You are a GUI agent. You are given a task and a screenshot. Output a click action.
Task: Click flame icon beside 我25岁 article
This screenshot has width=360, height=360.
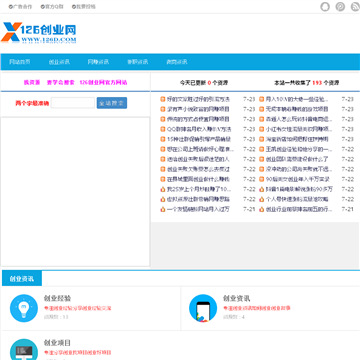[x=163, y=189]
